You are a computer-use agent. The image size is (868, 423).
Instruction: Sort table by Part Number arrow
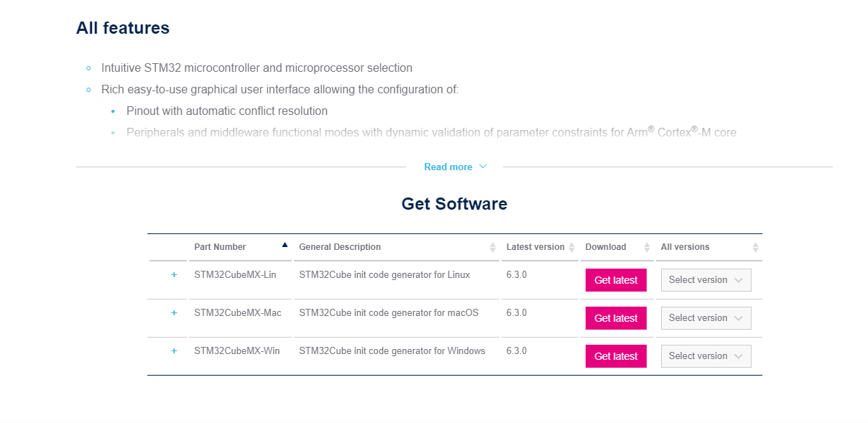click(285, 245)
